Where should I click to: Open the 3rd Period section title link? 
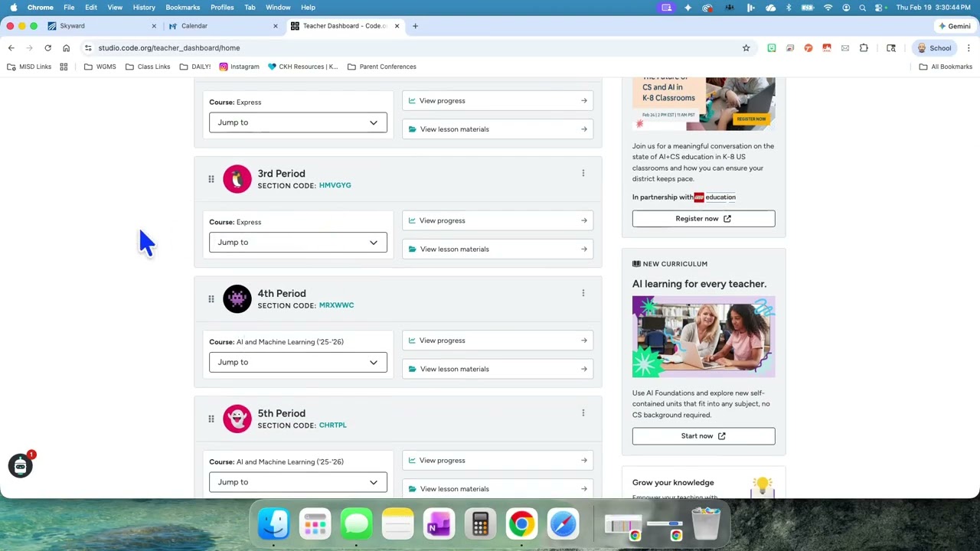(281, 174)
